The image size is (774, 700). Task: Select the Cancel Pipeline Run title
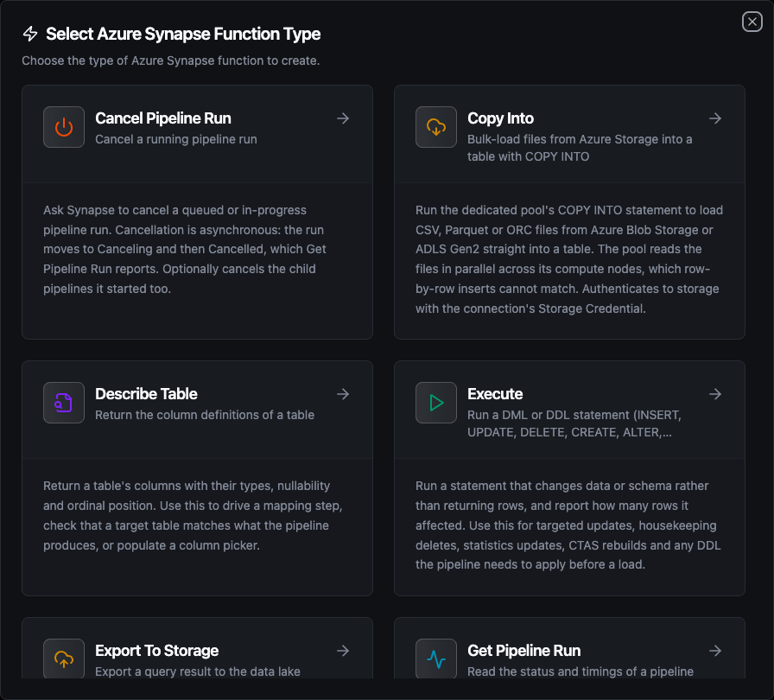click(x=163, y=118)
